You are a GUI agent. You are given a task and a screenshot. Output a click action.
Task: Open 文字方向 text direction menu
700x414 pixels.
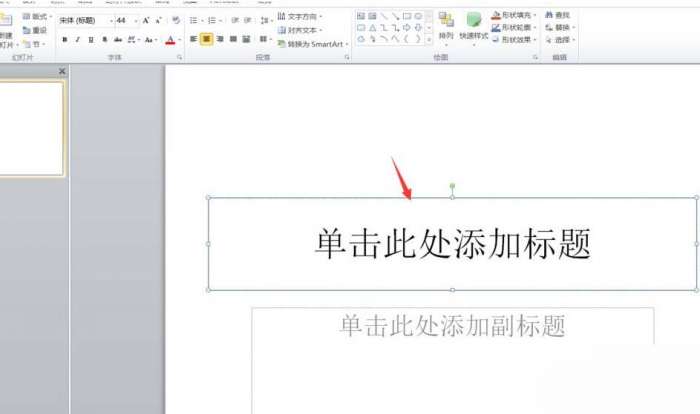click(x=300, y=17)
